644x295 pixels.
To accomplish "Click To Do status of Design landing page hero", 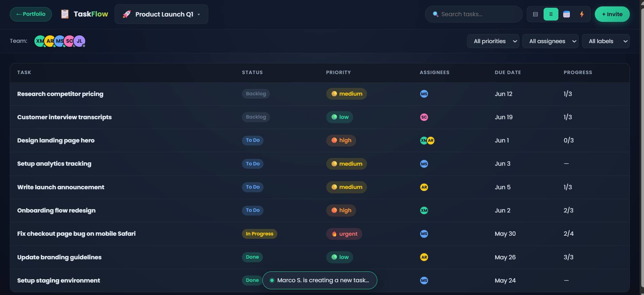I will (x=253, y=140).
